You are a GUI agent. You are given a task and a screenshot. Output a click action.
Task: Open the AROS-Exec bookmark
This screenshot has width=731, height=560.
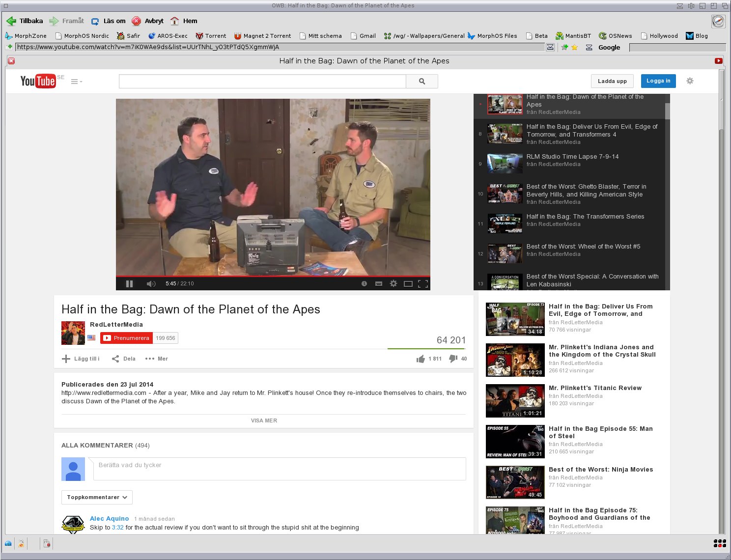pos(168,36)
